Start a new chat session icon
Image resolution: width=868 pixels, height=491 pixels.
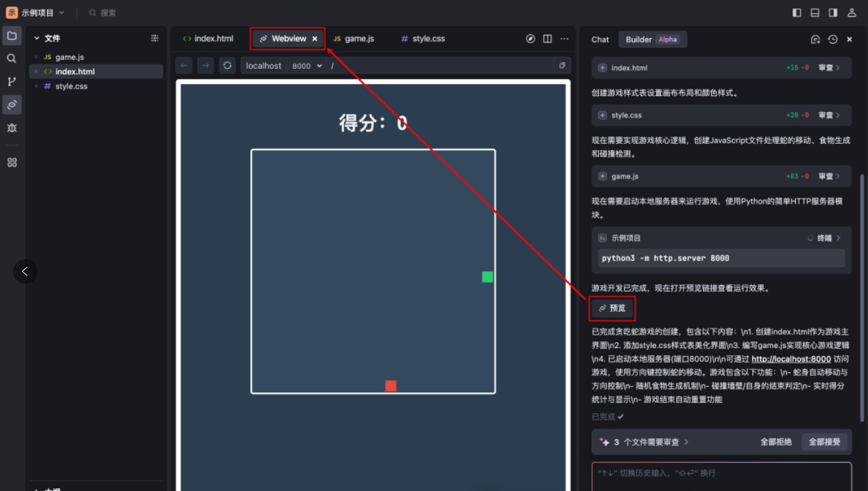[816, 40]
